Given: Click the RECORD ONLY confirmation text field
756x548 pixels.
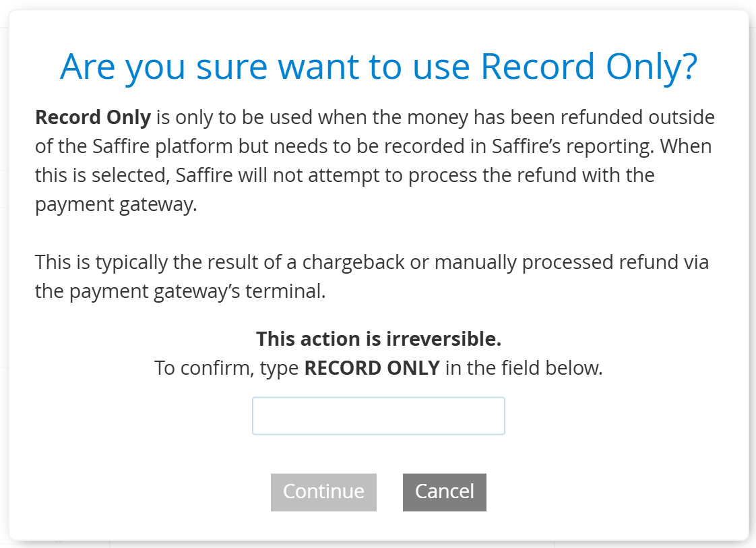Looking at the screenshot, I should point(378,416).
